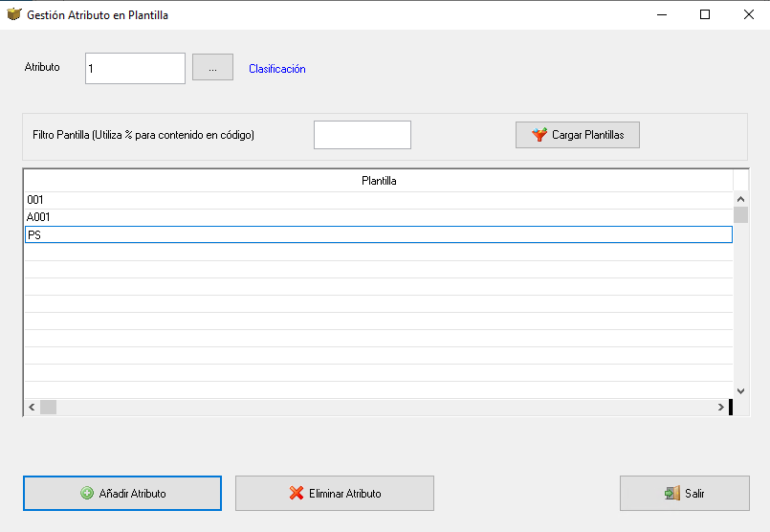Screen dimensions: 770x532
Task: Select the PS template row
Action: coord(379,234)
